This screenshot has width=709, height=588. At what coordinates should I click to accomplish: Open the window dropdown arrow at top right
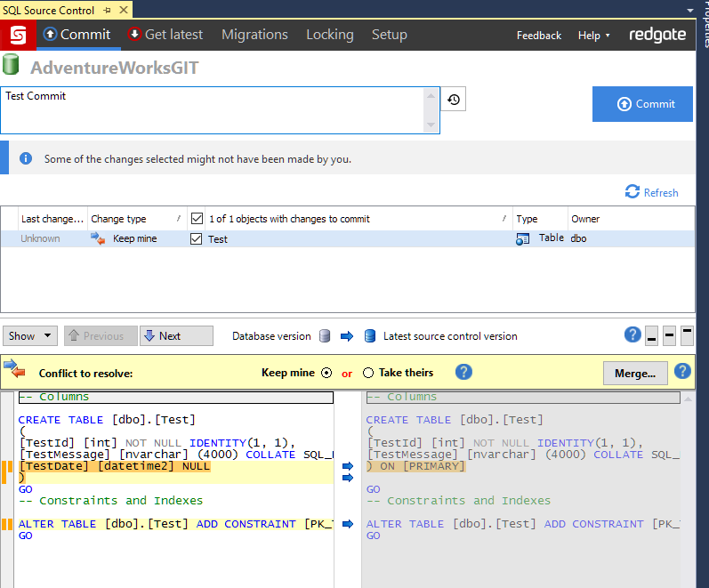coord(690,9)
